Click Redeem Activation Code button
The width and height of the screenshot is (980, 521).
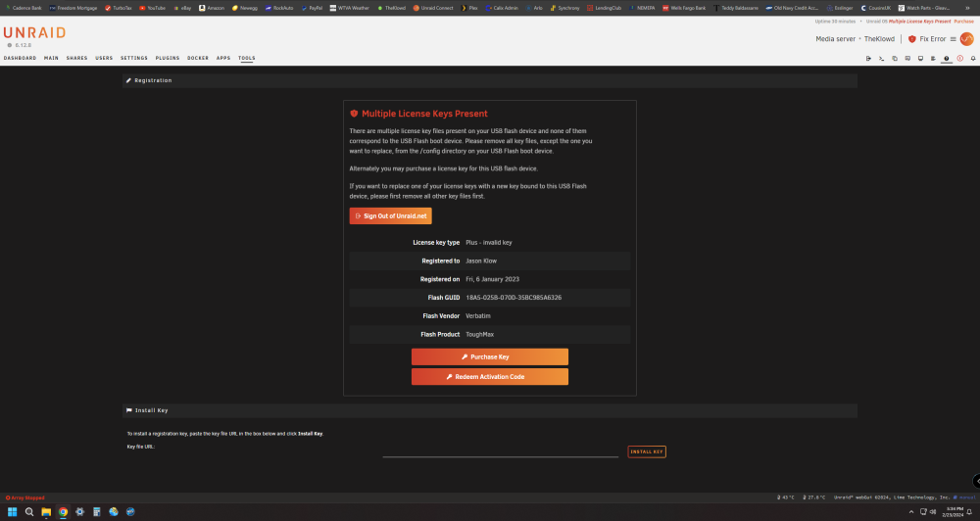(x=490, y=377)
